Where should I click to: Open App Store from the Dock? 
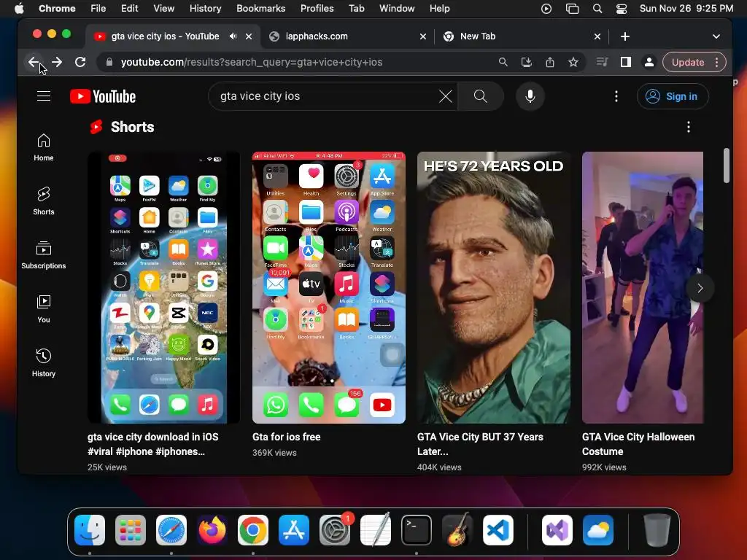[x=294, y=530]
